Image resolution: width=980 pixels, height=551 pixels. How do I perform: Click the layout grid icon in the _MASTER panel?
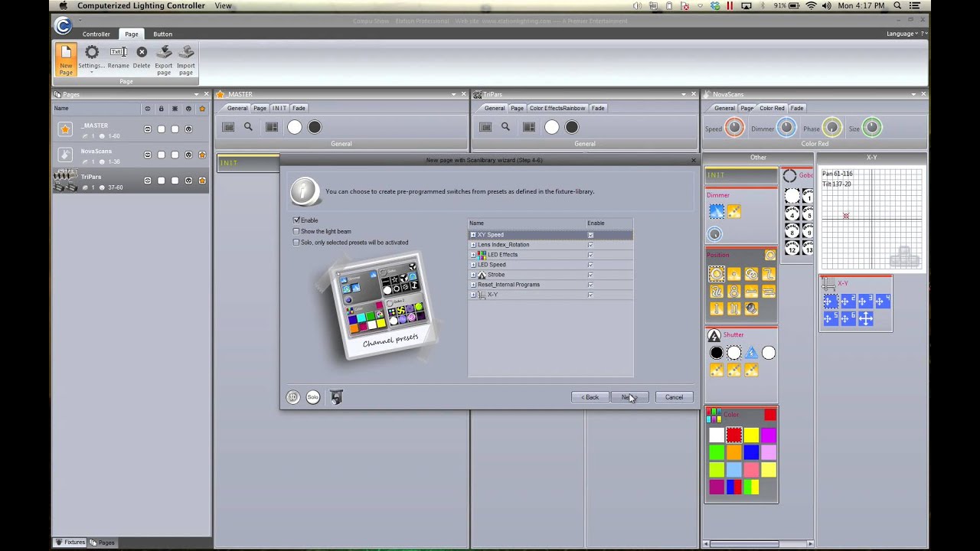click(x=272, y=127)
